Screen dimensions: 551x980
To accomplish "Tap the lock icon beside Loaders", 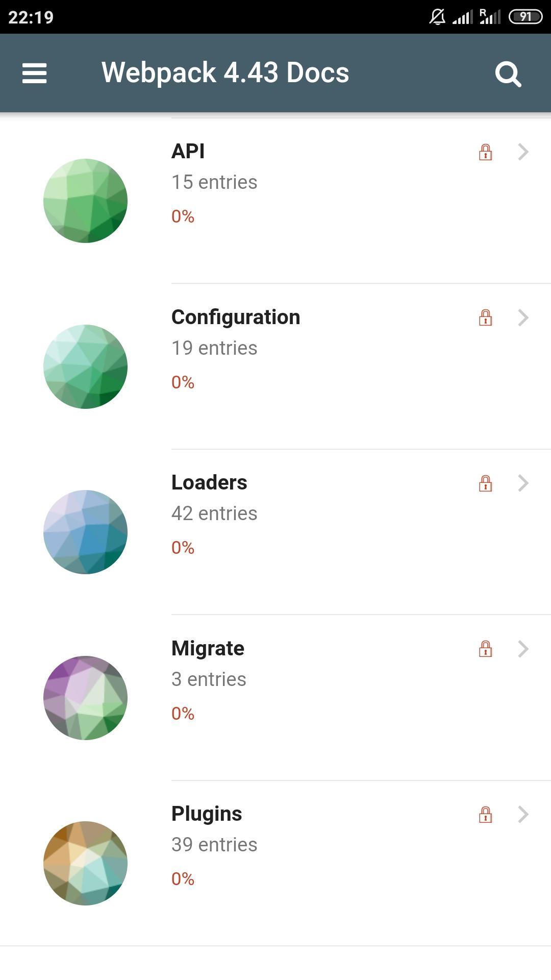I will click(x=485, y=483).
